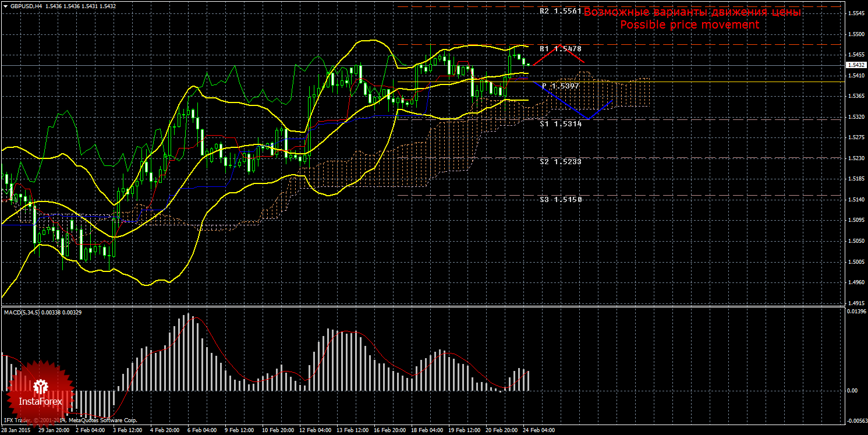Click the 1.4915 price axis label

point(856,303)
